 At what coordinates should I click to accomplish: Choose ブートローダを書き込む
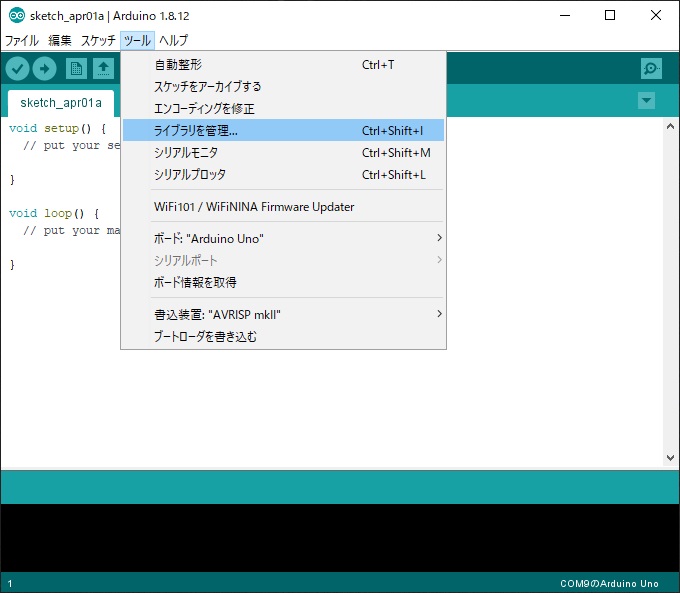283,336
